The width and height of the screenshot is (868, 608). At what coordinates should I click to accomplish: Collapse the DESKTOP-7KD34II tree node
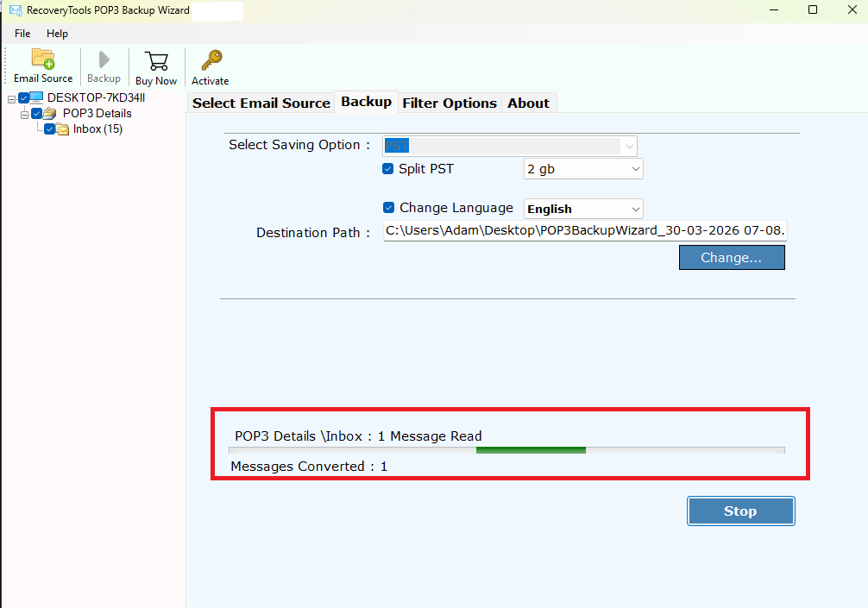click(x=11, y=99)
